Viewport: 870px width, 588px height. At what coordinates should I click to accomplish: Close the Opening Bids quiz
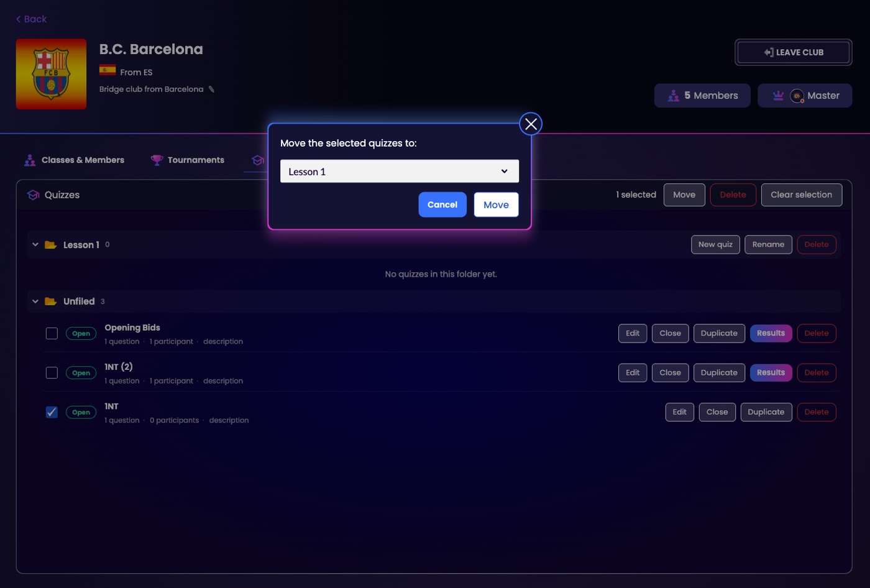tap(671, 333)
